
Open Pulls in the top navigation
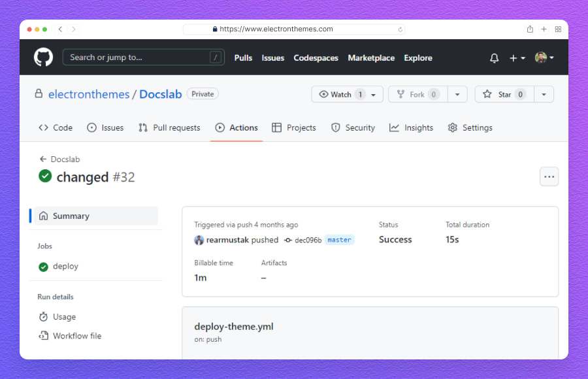(x=243, y=58)
